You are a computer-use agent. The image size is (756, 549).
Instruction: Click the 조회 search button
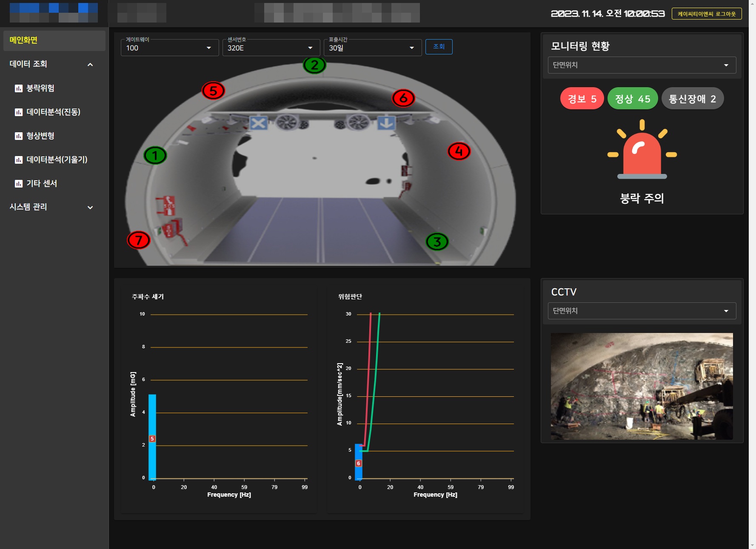point(439,47)
